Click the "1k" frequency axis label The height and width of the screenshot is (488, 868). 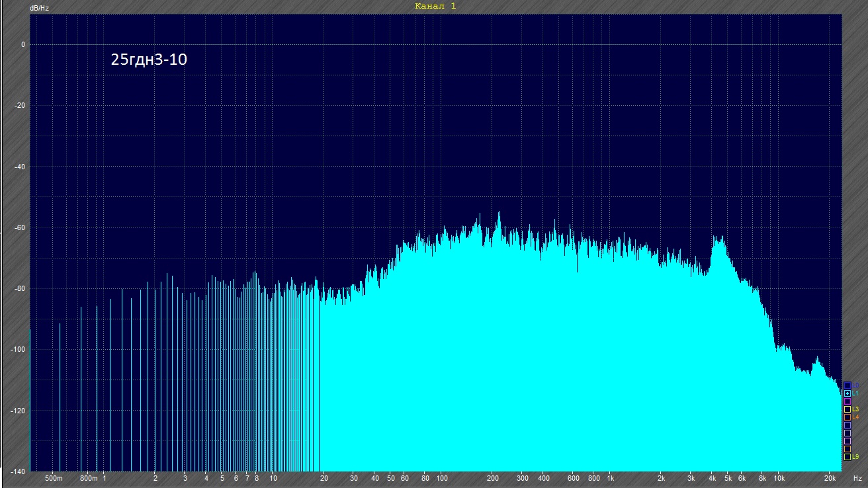point(611,477)
